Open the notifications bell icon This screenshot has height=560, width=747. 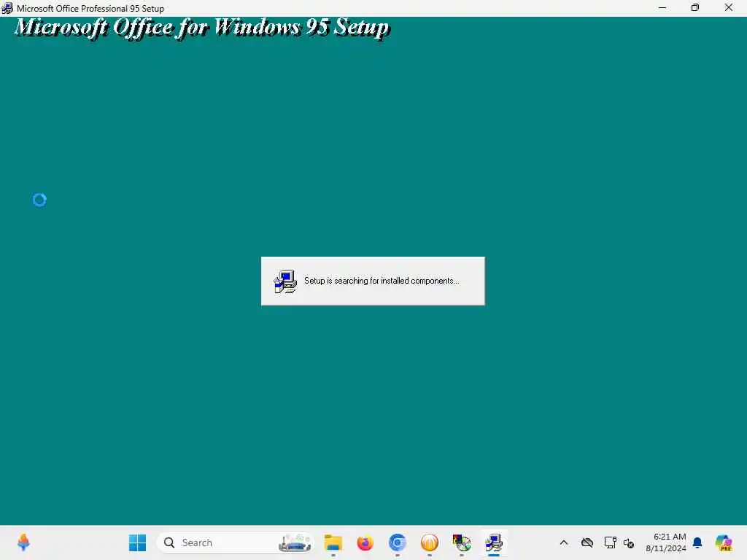697,542
